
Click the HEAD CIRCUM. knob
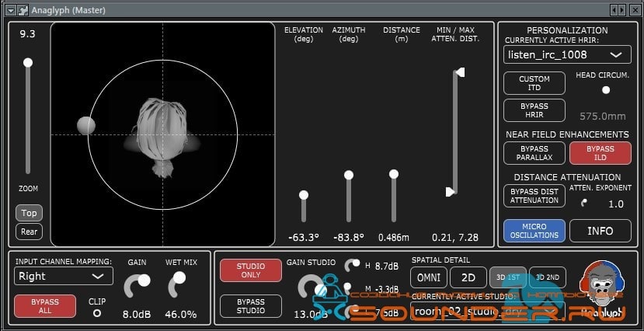[x=605, y=90]
